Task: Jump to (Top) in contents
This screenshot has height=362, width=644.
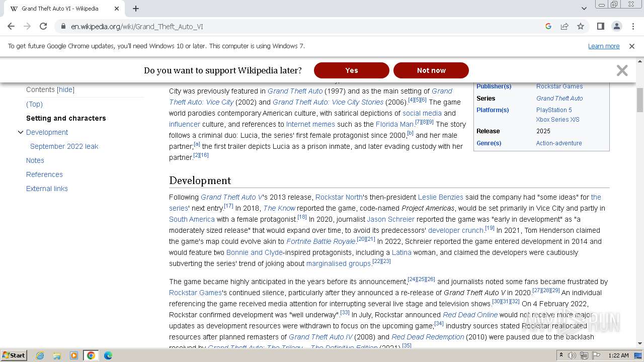Action: (34, 104)
